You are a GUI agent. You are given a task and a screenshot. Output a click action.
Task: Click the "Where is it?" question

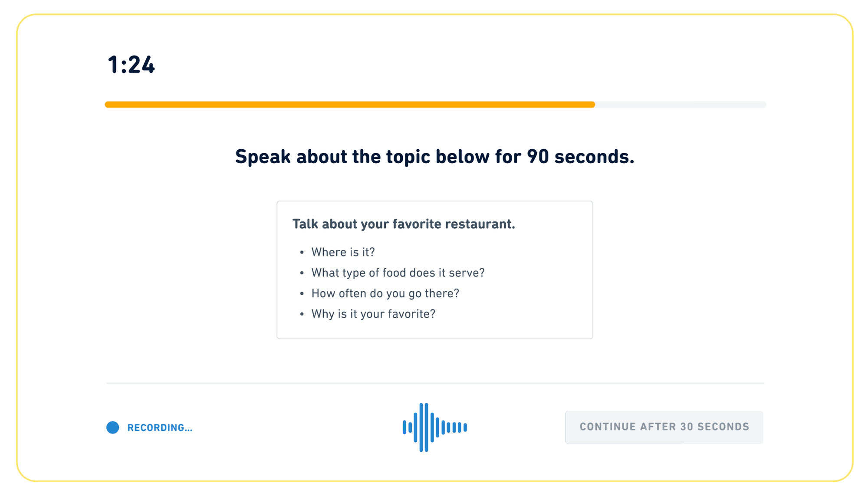(x=343, y=252)
